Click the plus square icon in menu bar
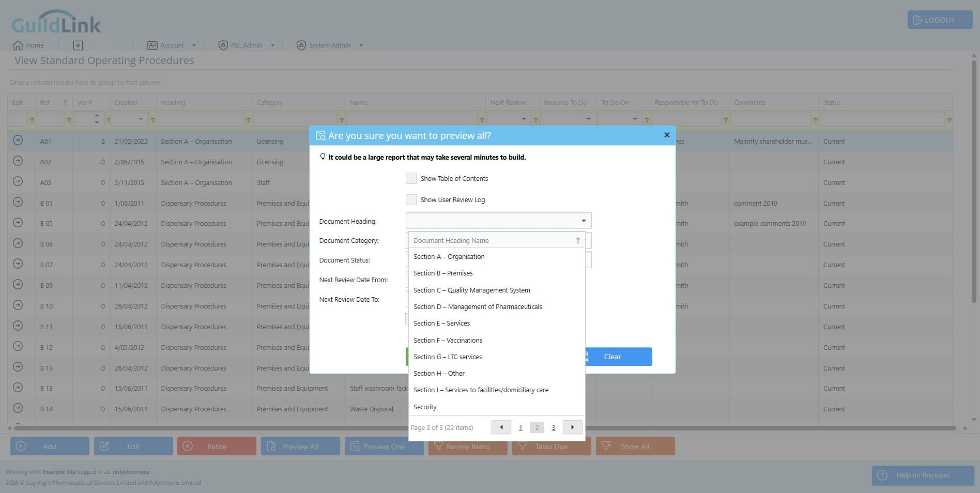The image size is (980, 493). pyautogui.click(x=78, y=45)
